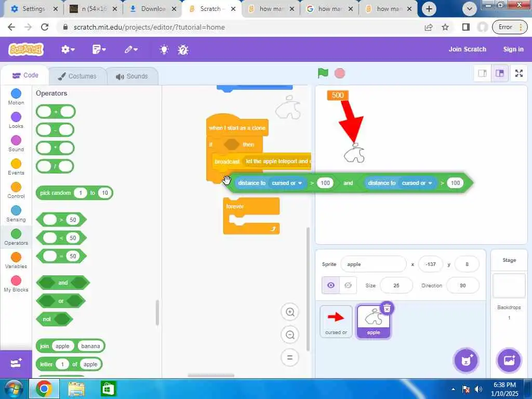The image size is (532, 399).
Task: Select the My Blocks category
Action: 16,284
